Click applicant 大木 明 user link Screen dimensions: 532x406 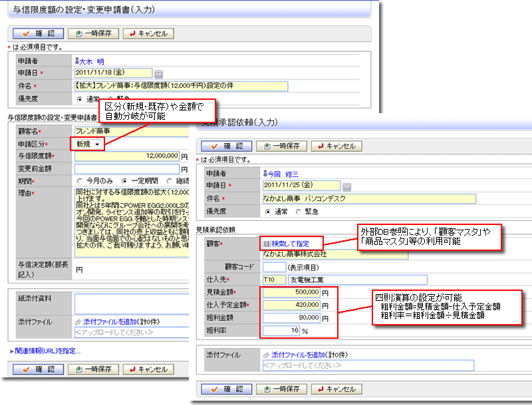coord(90,61)
